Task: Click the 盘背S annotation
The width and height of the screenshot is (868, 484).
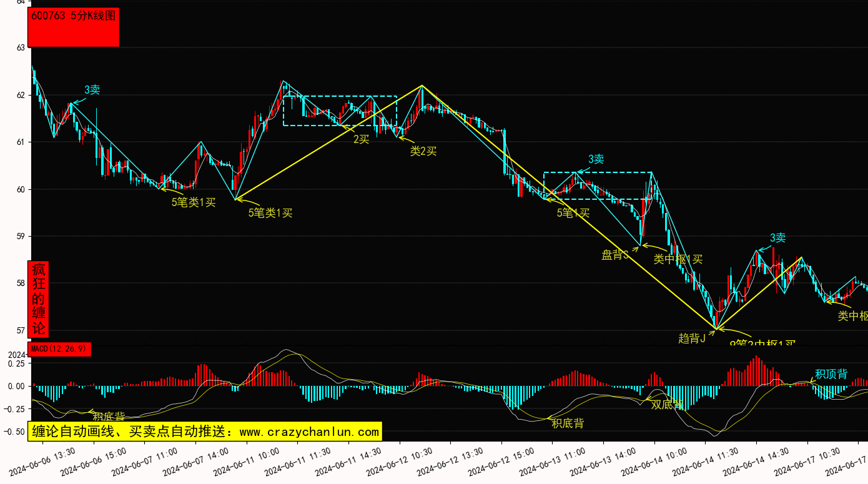Action: (614, 254)
